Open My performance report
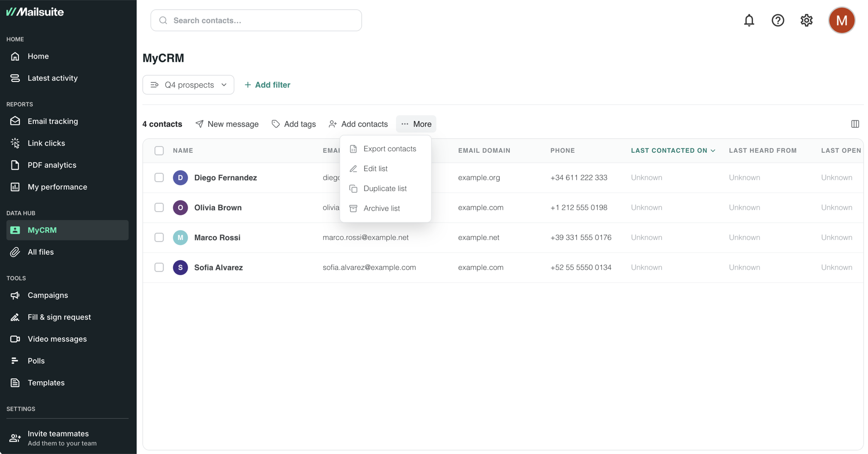The height and width of the screenshot is (454, 868). point(68,187)
